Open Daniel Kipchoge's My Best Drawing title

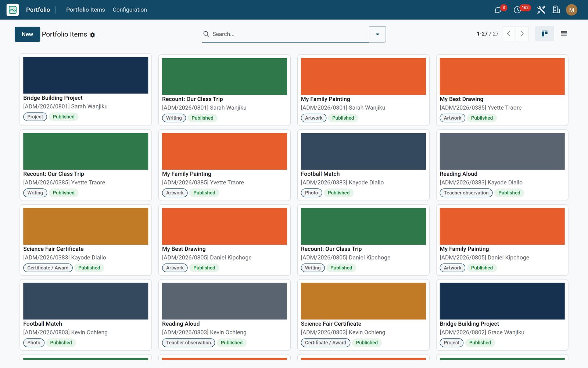click(184, 249)
